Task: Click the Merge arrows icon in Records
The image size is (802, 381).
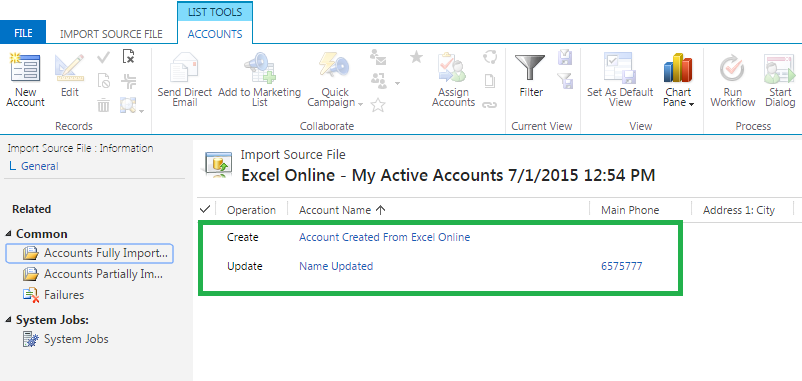Action: 128,81
